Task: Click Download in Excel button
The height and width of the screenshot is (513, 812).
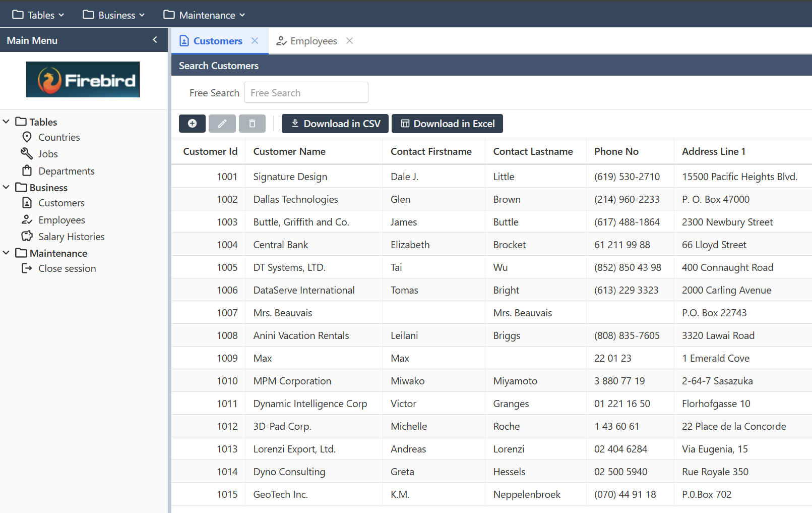Action: tap(447, 124)
